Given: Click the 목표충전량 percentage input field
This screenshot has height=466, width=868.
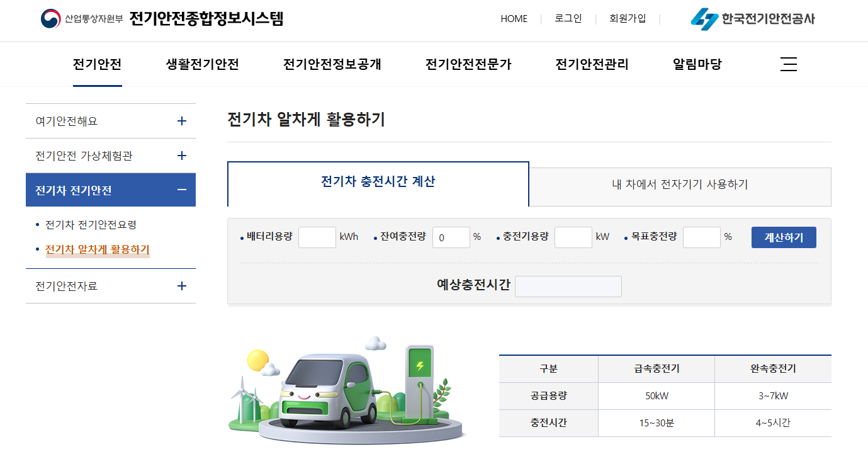Looking at the screenshot, I should [701, 237].
